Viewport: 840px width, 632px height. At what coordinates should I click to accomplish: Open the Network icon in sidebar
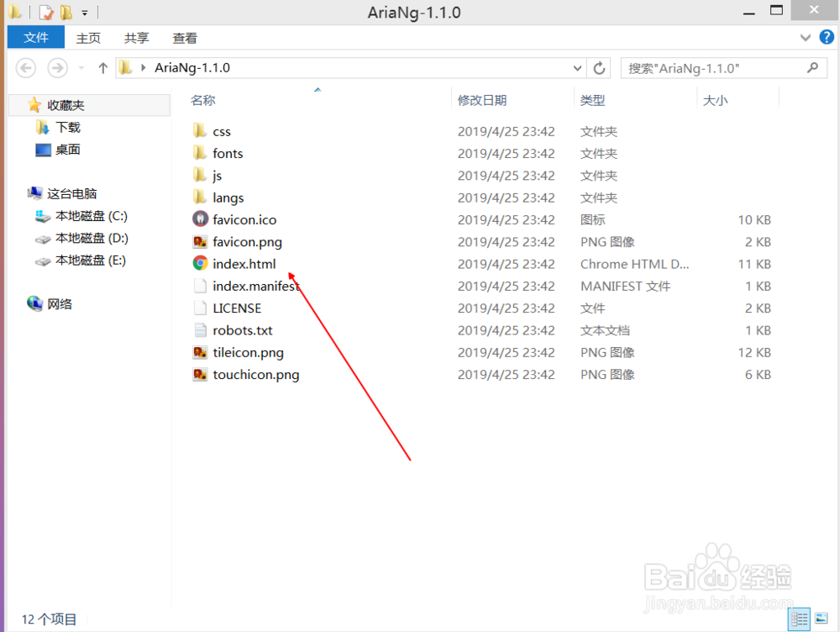[x=34, y=303]
